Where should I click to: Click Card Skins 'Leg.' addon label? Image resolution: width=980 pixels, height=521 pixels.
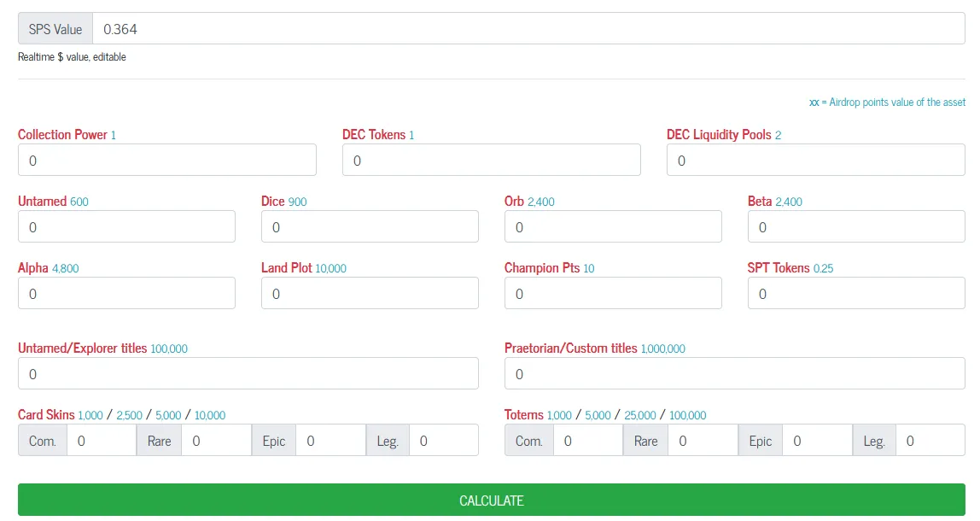[388, 441]
